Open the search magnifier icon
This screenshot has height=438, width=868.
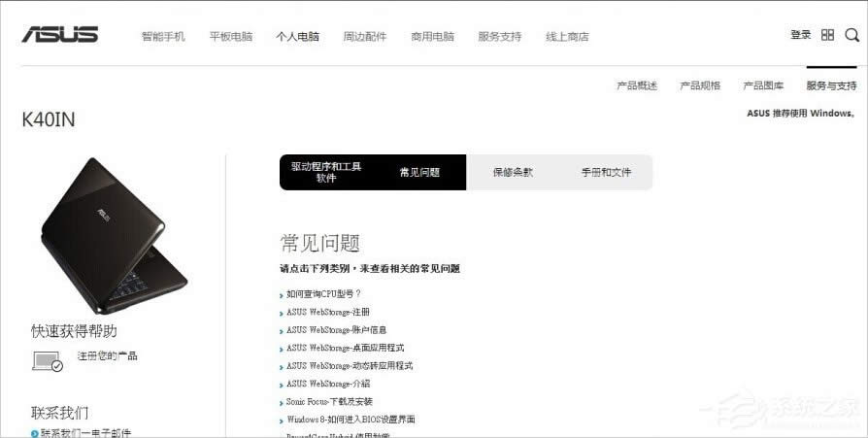coord(851,35)
